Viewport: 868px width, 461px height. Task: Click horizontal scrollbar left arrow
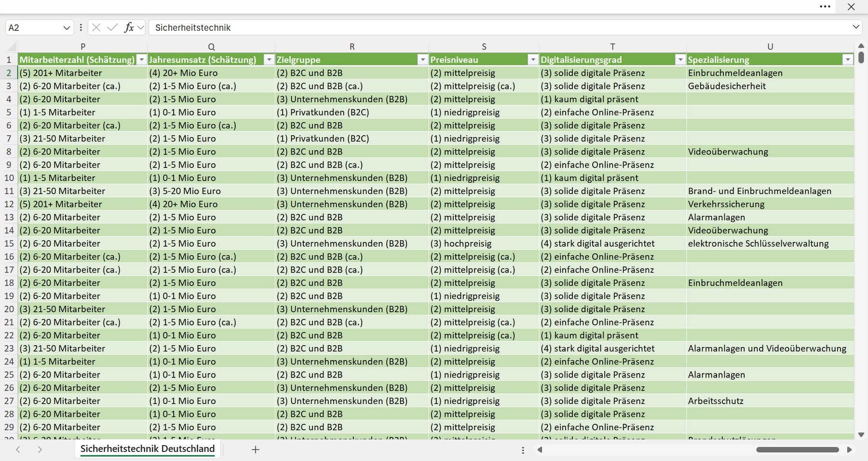(540, 450)
